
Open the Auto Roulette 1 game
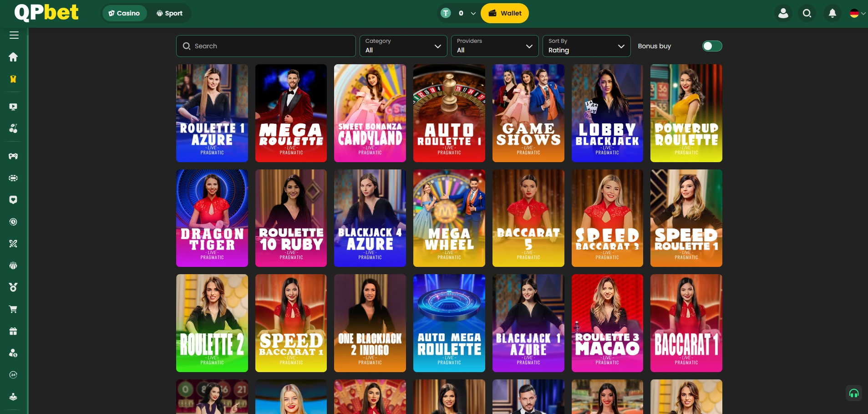(449, 113)
